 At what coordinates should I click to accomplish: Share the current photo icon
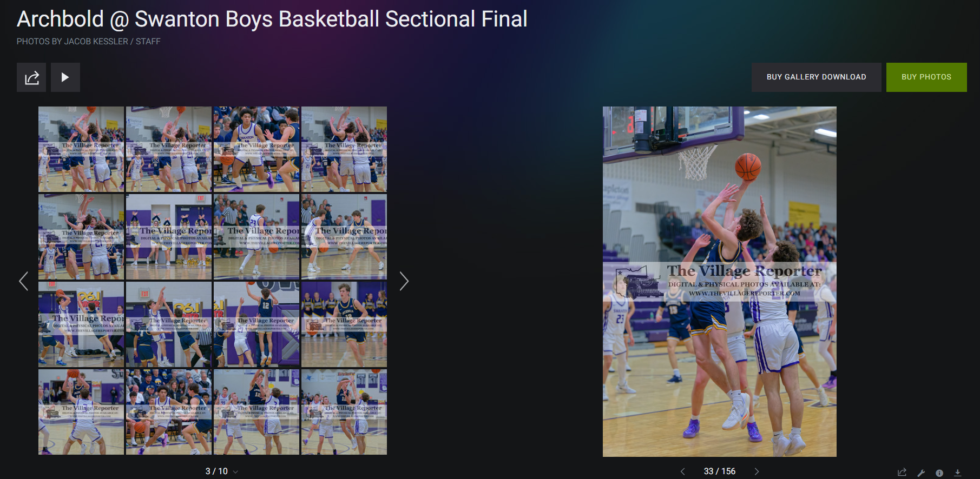(902, 473)
